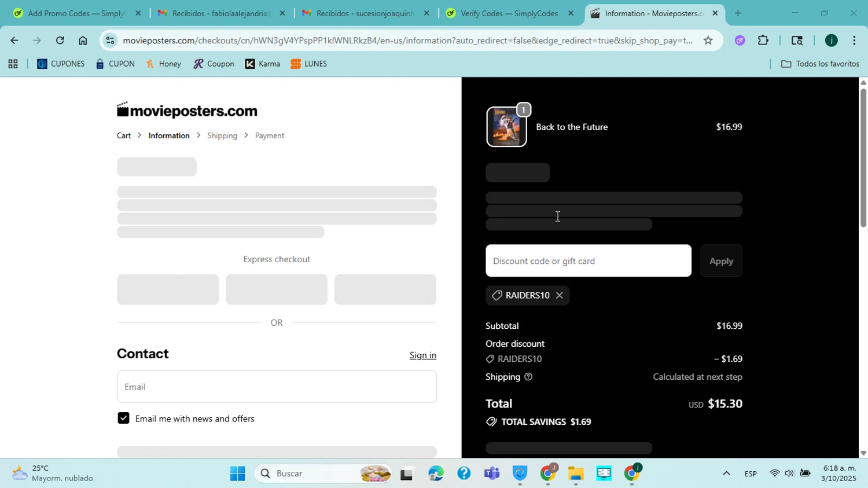The image size is (868, 488).
Task: Select Shipping breadcrumb step
Action: (x=222, y=135)
